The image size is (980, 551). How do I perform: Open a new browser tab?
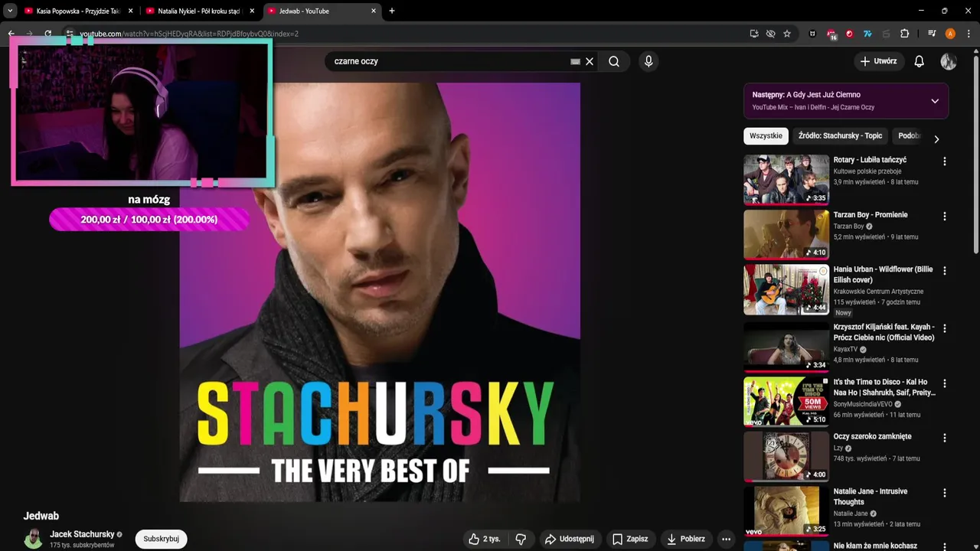tap(392, 11)
